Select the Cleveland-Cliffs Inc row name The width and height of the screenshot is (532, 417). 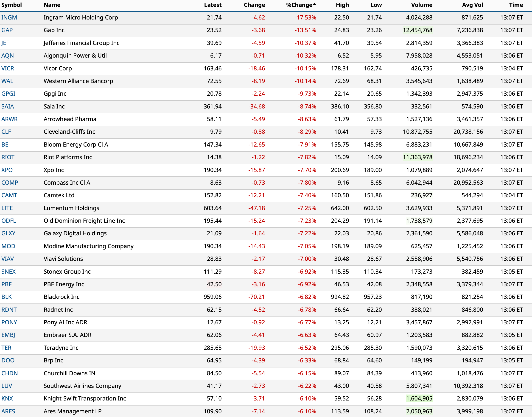(69, 132)
